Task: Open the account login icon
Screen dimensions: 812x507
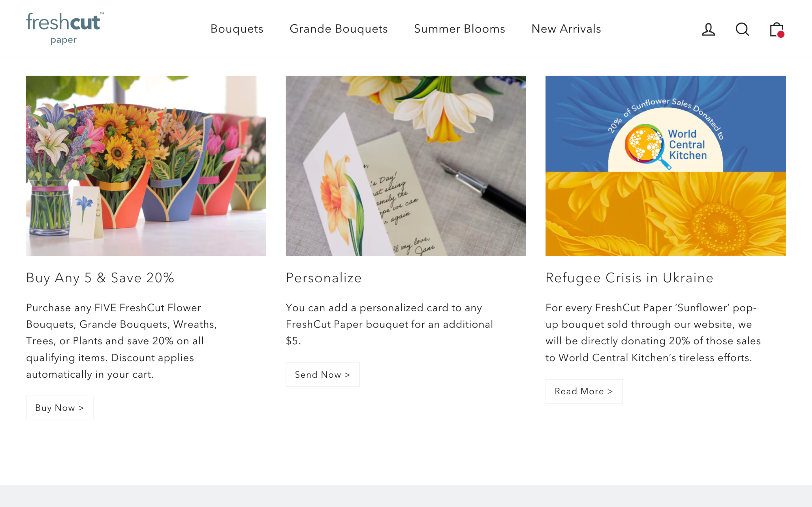Action: point(708,29)
